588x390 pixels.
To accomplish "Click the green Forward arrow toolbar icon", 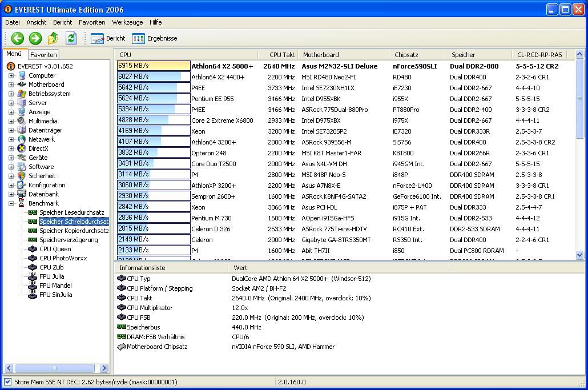I will tap(35, 38).
